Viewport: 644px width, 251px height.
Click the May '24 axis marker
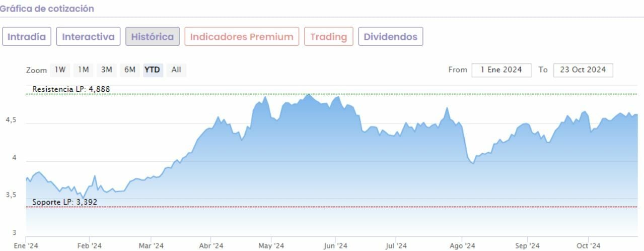[271, 246]
